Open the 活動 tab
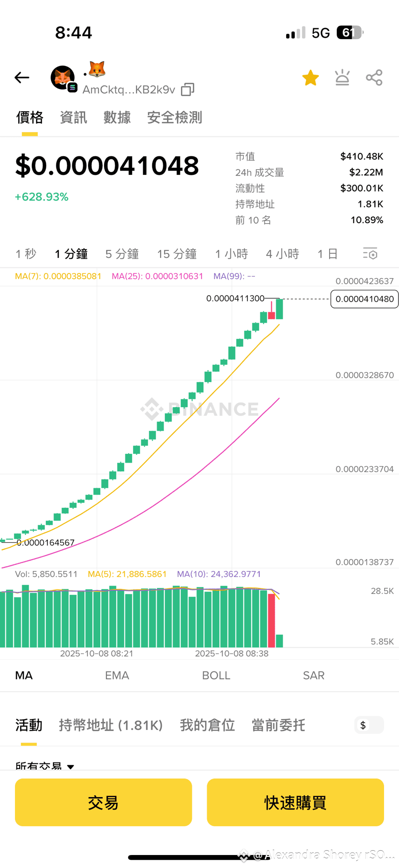Viewport: 399px width, 868px height. [29, 725]
